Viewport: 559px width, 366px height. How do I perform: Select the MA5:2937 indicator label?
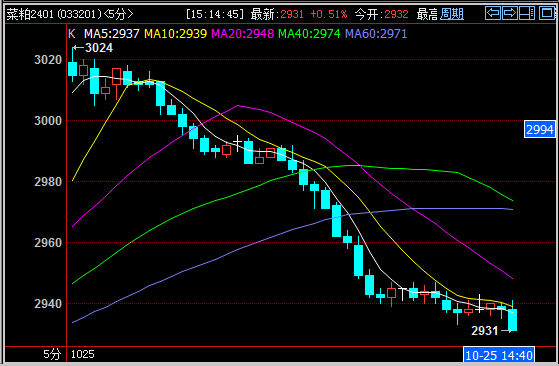tap(112, 34)
